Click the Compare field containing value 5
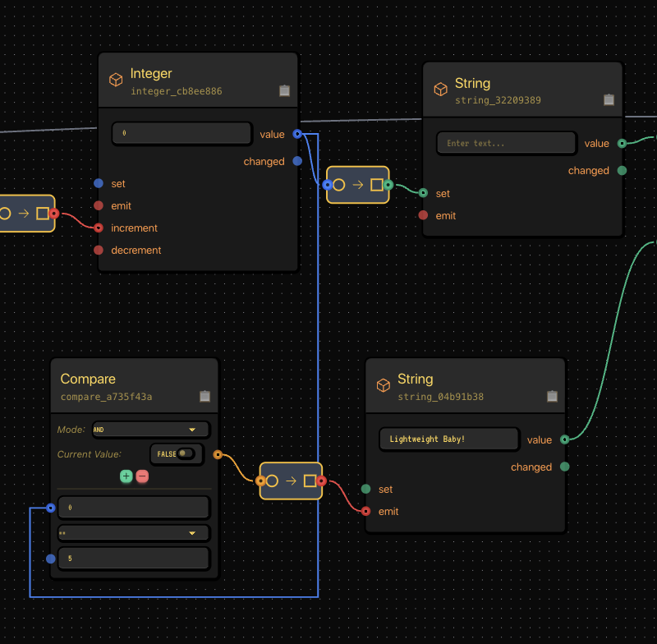The height and width of the screenshot is (644, 657). click(x=134, y=559)
